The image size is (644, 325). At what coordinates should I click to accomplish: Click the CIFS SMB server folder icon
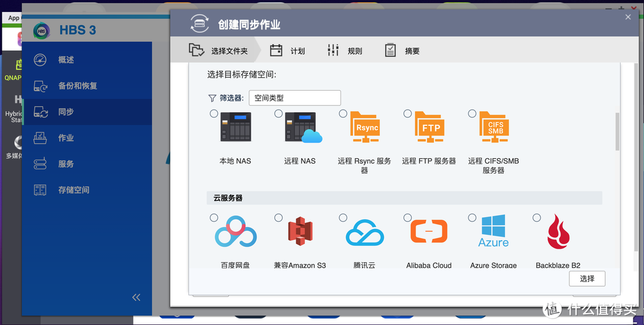coord(494,127)
